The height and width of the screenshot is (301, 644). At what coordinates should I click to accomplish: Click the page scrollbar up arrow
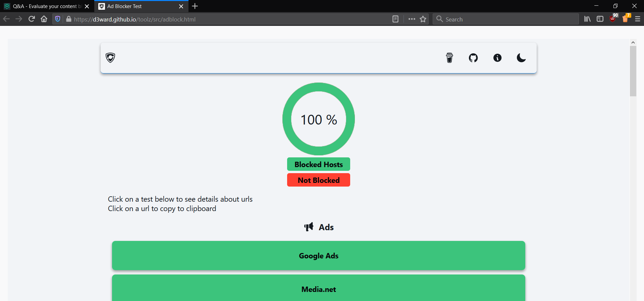[633, 42]
